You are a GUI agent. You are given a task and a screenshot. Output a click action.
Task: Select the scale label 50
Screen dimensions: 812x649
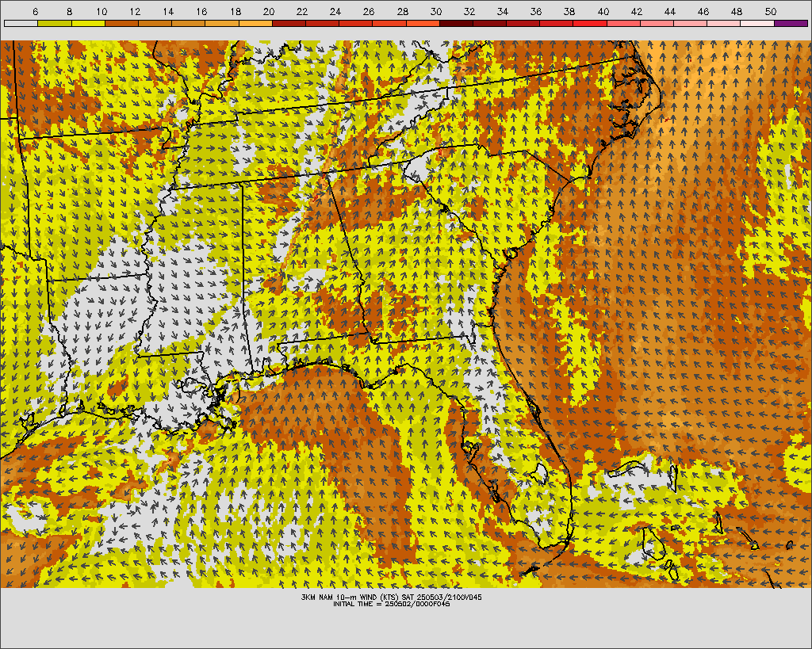click(771, 12)
